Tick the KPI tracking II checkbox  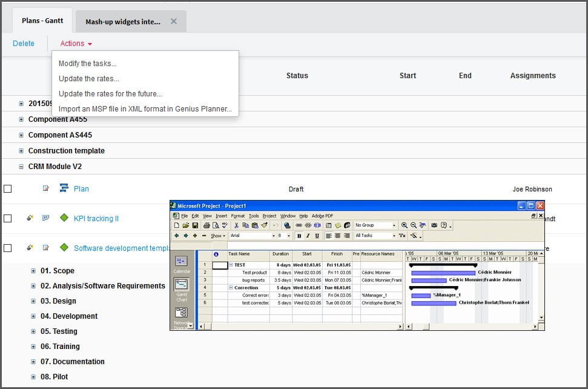click(8, 219)
